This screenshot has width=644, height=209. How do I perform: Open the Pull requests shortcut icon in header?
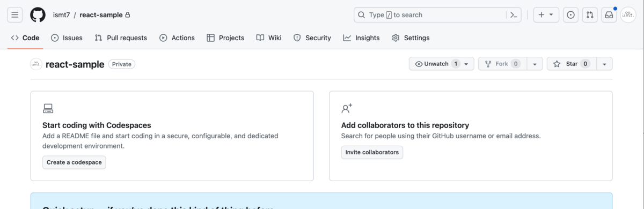click(x=590, y=15)
